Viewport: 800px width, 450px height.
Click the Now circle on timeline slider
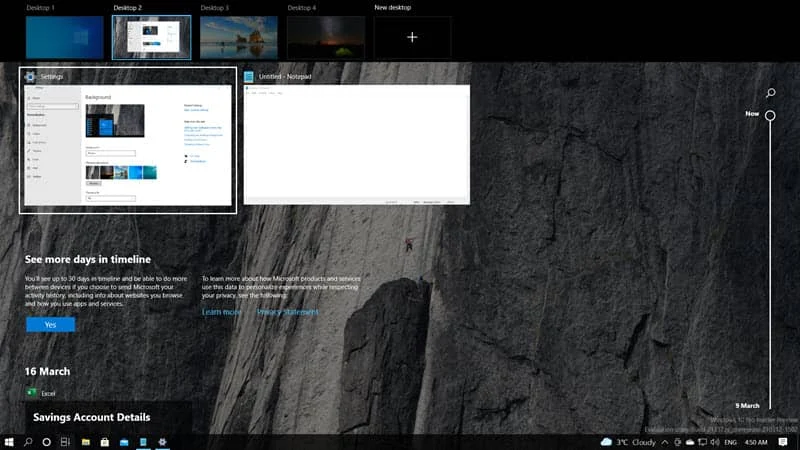click(x=770, y=115)
